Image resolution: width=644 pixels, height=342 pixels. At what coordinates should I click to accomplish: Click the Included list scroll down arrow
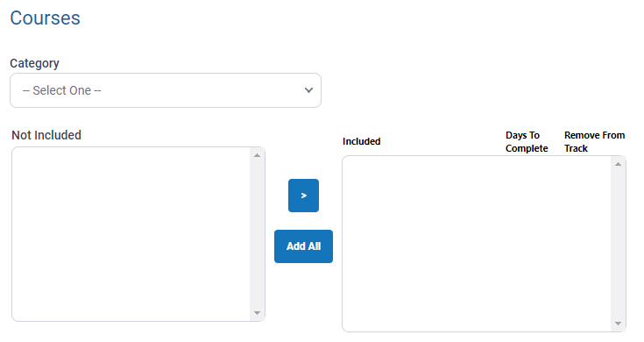click(x=618, y=324)
